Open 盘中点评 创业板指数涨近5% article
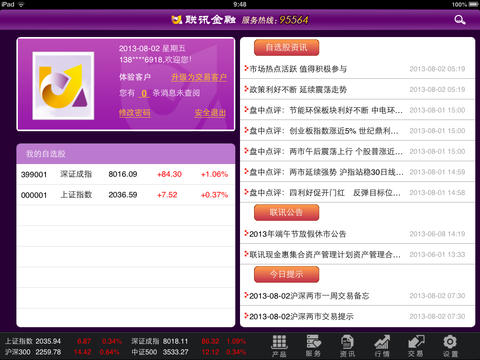Screen dimensions: 480x360 [357, 131]
